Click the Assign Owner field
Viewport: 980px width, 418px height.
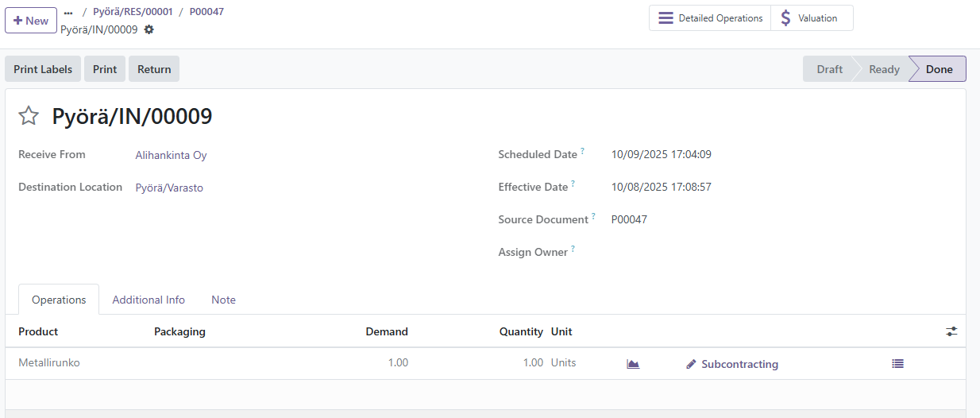coord(715,253)
